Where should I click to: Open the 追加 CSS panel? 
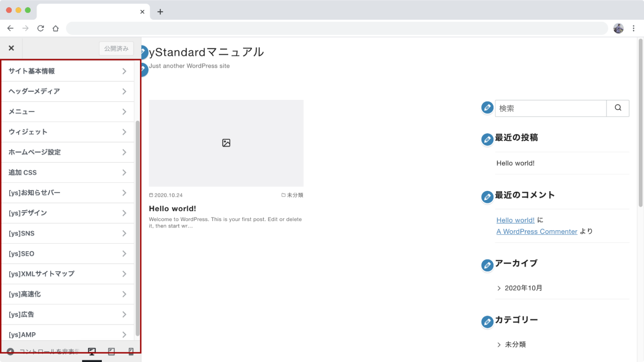click(67, 172)
